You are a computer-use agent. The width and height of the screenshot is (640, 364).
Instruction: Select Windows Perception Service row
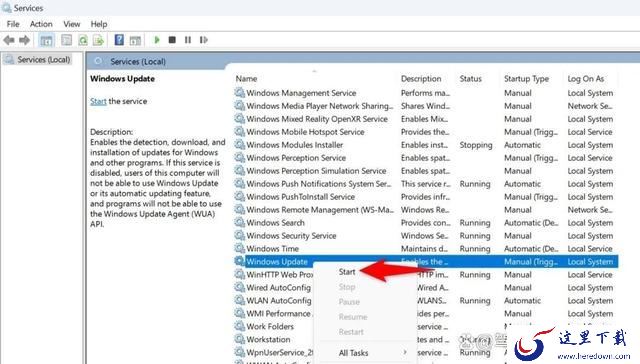[x=426, y=158]
